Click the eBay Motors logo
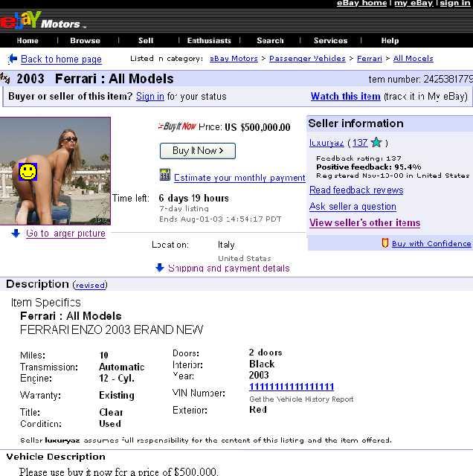The image size is (473, 476). tap(42, 21)
